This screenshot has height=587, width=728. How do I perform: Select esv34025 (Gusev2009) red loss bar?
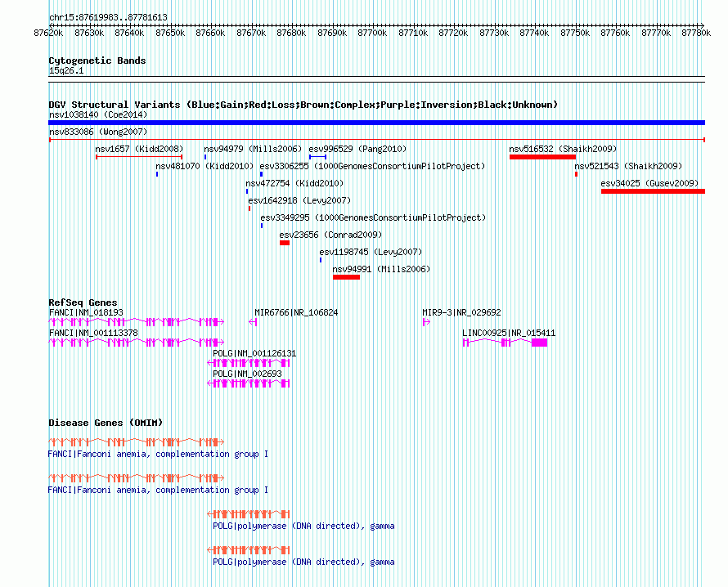point(653,191)
